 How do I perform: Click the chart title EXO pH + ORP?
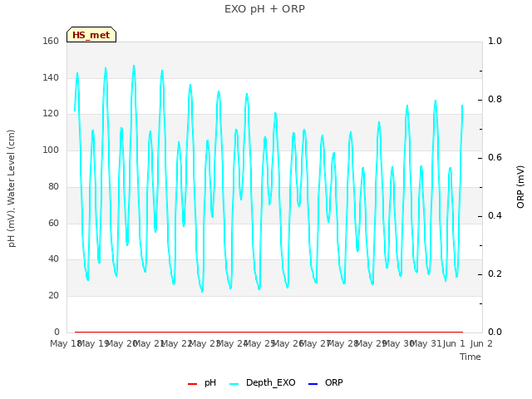[264, 9]
